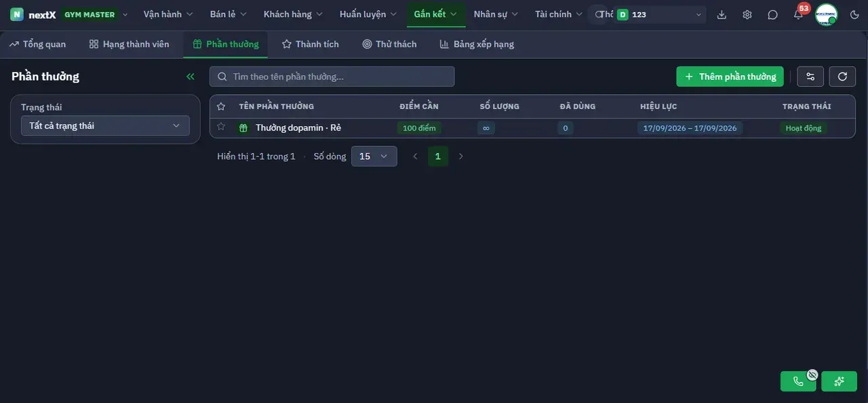
Task: Go to page 1 in the pagination
Action: tap(437, 156)
